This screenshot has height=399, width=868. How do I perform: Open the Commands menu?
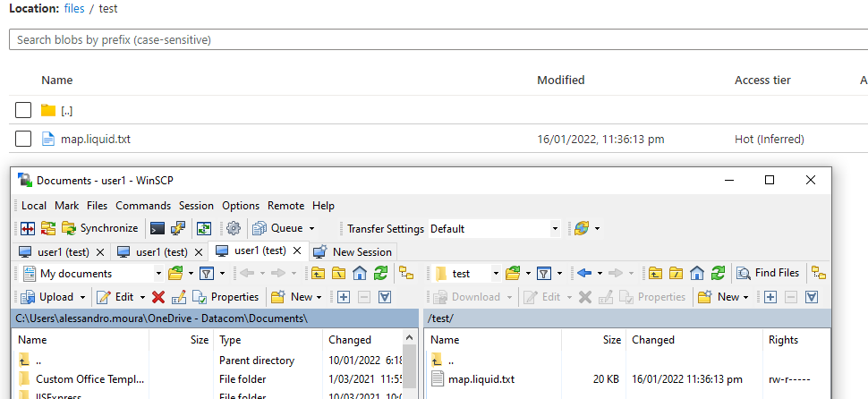[x=143, y=205]
